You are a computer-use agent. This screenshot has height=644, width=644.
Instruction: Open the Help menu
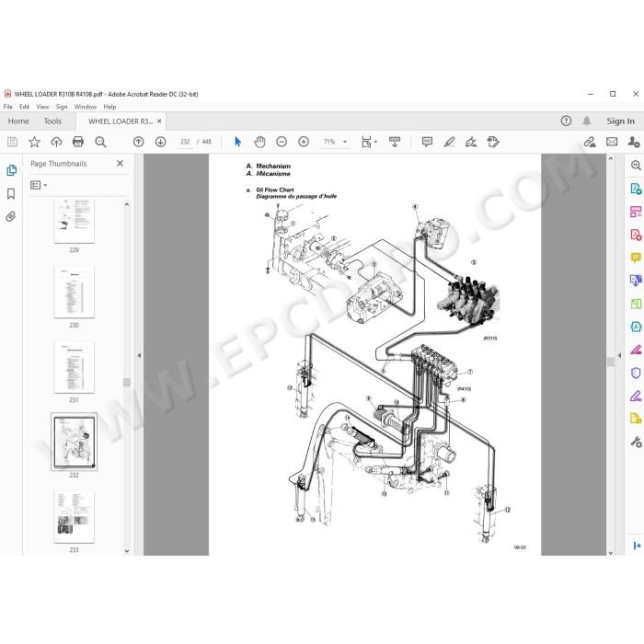coord(109,107)
